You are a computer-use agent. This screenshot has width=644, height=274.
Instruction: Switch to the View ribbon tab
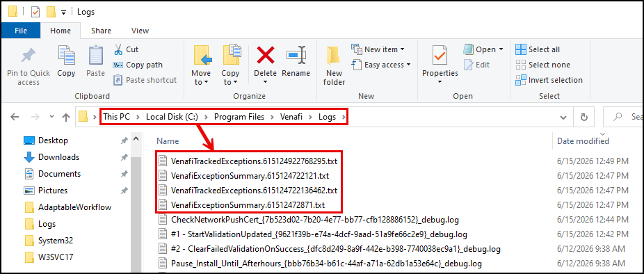pos(140,31)
